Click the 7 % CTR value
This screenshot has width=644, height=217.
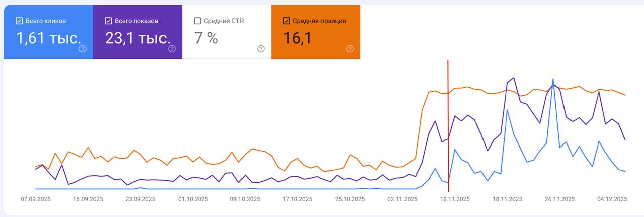tap(206, 38)
